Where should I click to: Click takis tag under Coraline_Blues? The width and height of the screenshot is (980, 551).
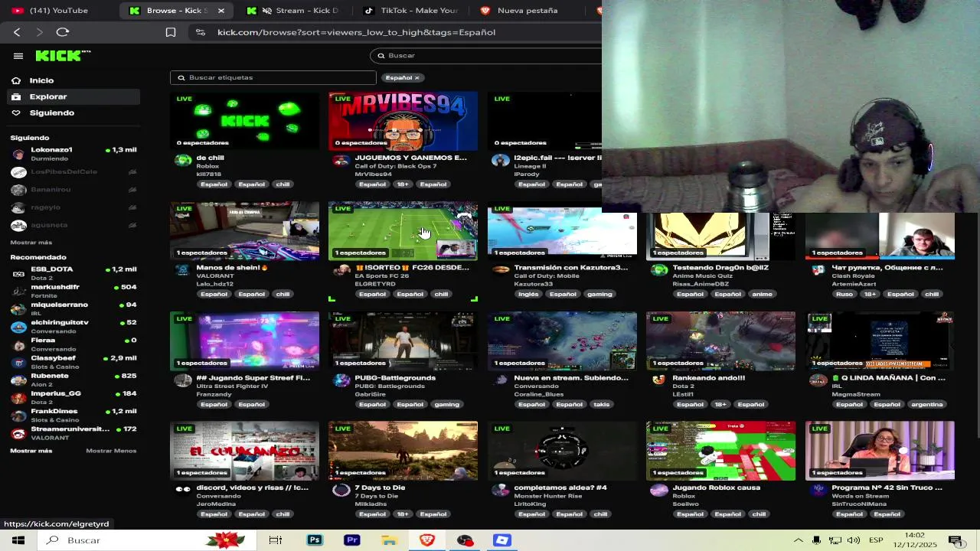601,405
